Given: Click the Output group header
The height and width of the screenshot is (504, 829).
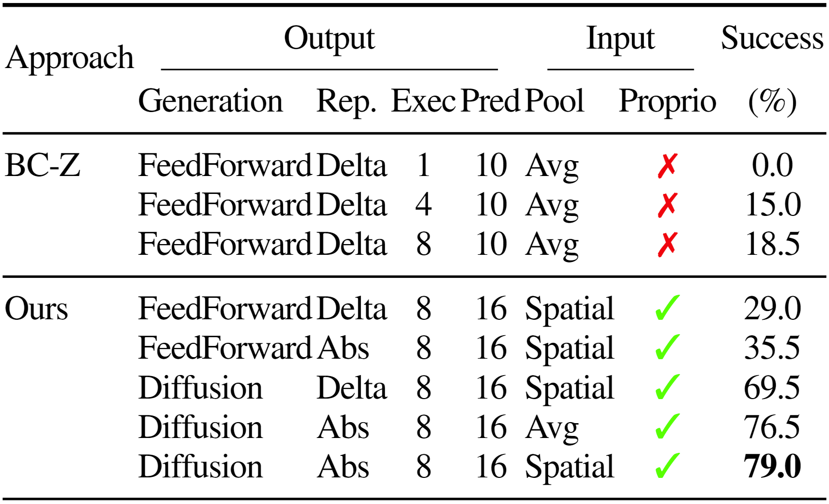Looking at the screenshot, I should (x=330, y=39).
